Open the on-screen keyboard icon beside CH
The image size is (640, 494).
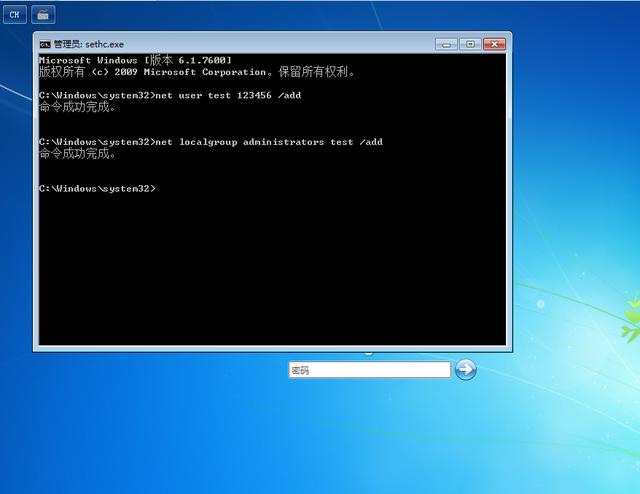click(43, 15)
